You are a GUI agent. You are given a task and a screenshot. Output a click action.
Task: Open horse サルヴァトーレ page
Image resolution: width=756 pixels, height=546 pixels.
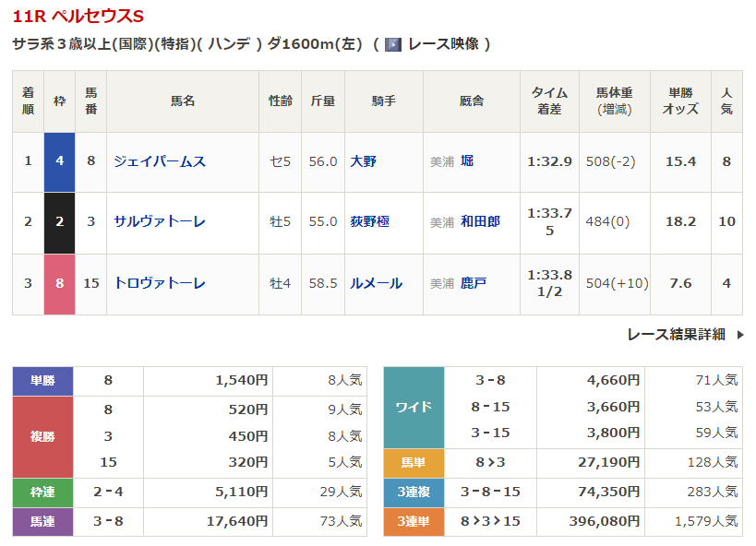point(159,221)
